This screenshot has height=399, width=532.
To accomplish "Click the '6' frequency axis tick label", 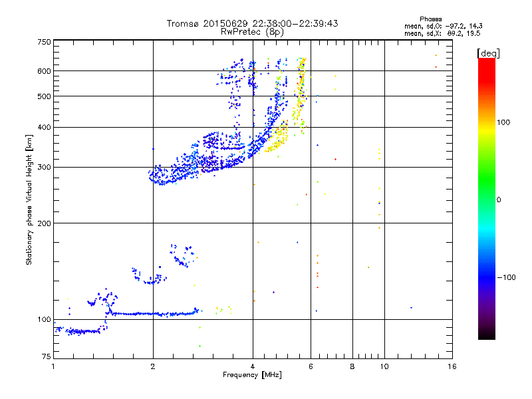I will pos(311,366).
